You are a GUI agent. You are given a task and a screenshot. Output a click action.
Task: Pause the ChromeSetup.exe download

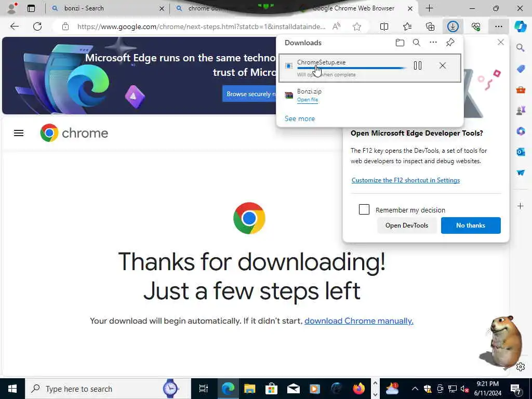tap(418, 65)
